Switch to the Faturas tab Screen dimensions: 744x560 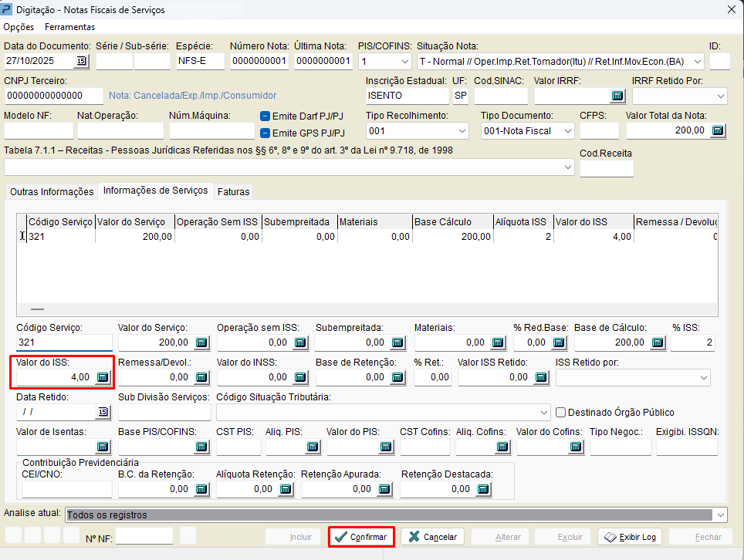(233, 191)
